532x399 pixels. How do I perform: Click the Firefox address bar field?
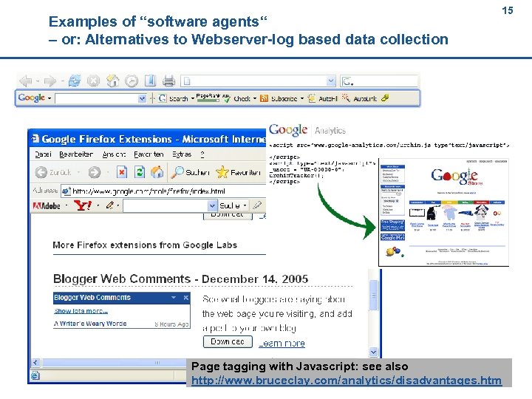258,81
